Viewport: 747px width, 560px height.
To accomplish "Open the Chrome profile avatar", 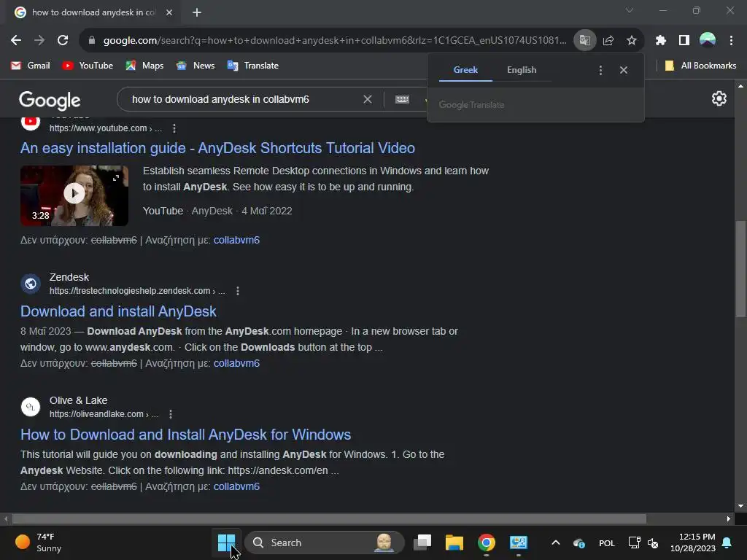I will click(x=708, y=40).
